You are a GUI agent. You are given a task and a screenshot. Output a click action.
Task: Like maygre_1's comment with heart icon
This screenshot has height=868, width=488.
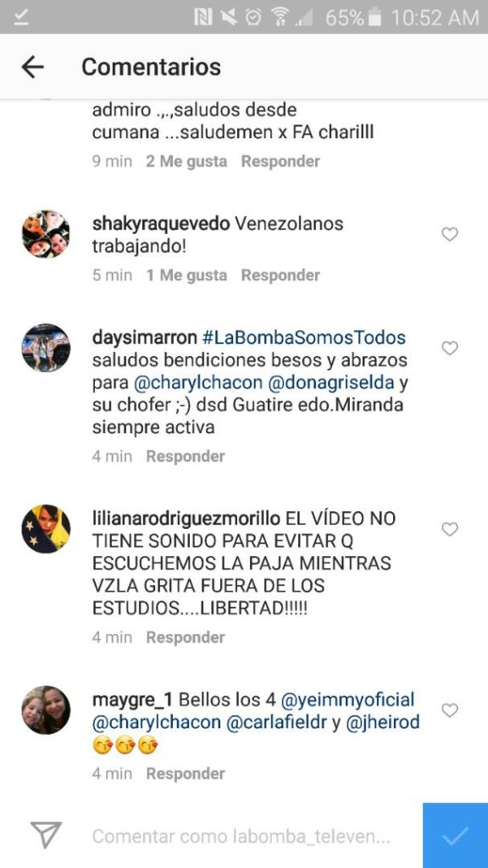[x=449, y=710]
